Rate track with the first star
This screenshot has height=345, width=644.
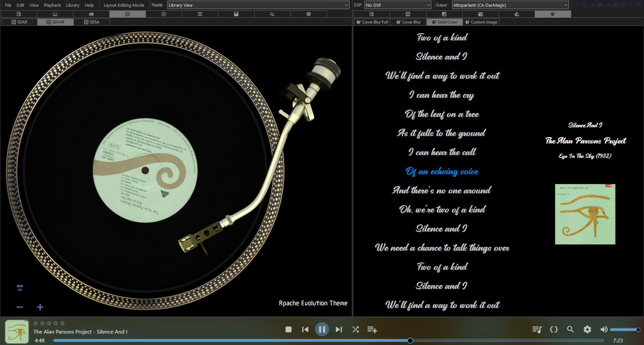(36, 323)
